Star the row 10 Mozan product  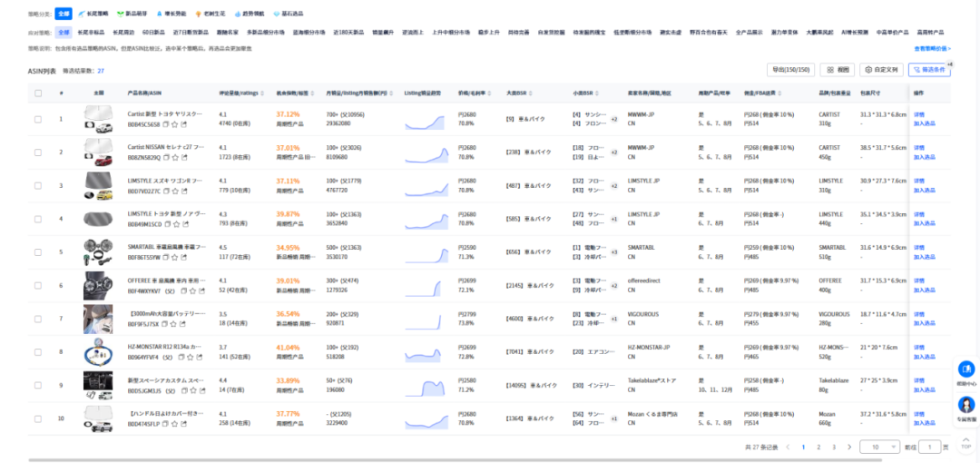click(x=175, y=424)
